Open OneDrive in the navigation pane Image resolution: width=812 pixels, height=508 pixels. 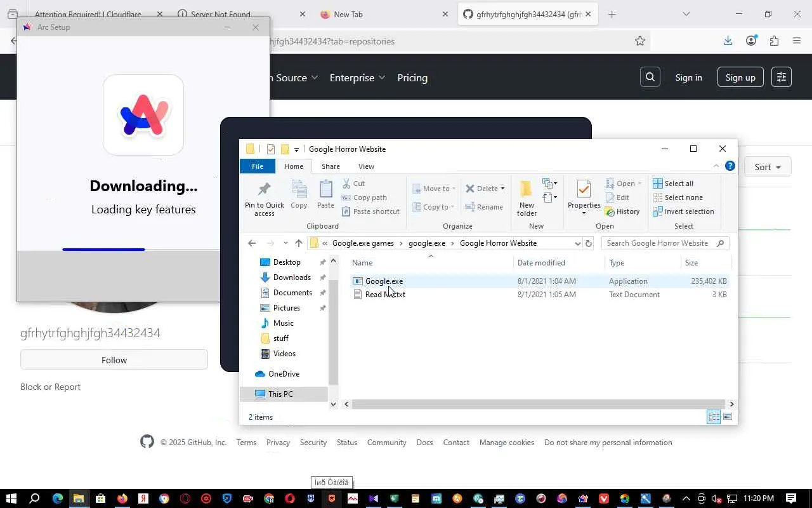(x=284, y=374)
